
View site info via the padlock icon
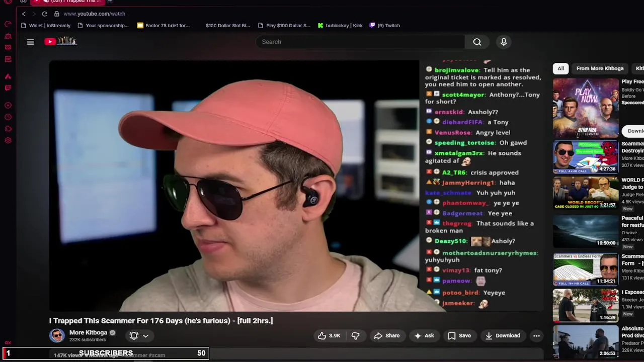[x=57, y=14]
